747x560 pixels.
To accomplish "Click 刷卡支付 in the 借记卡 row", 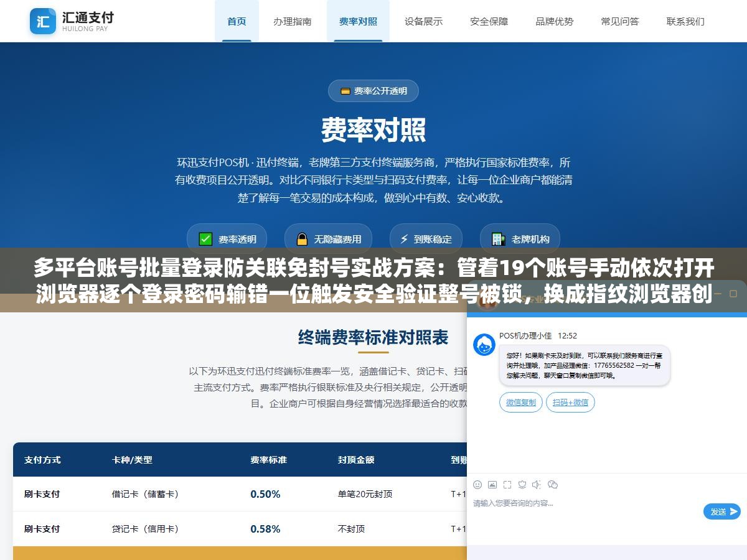I will (42, 494).
